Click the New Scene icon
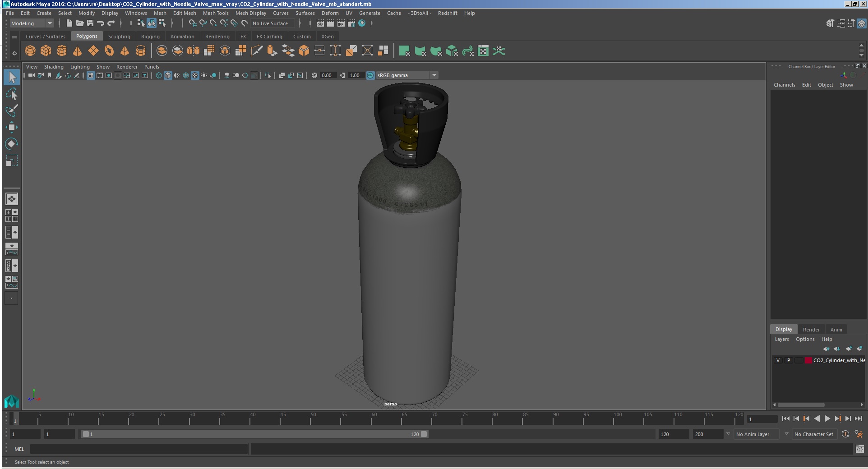 click(69, 23)
